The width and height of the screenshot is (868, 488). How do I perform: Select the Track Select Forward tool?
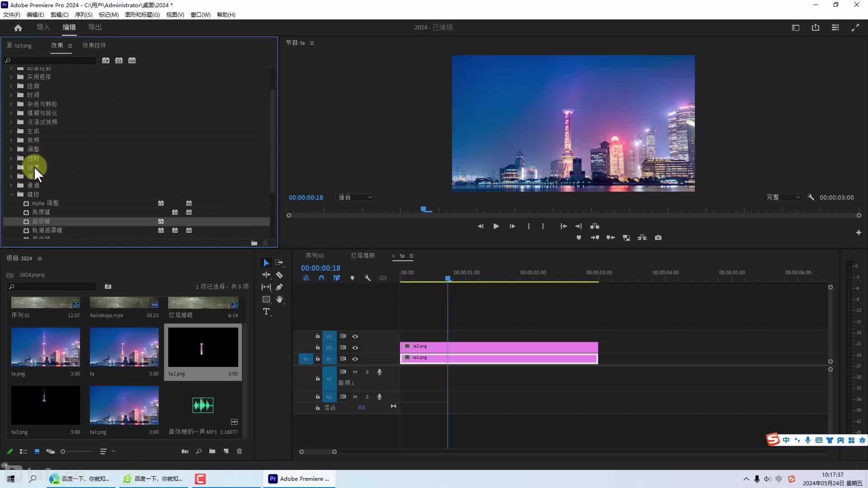pyautogui.click(x=279, y=263)
